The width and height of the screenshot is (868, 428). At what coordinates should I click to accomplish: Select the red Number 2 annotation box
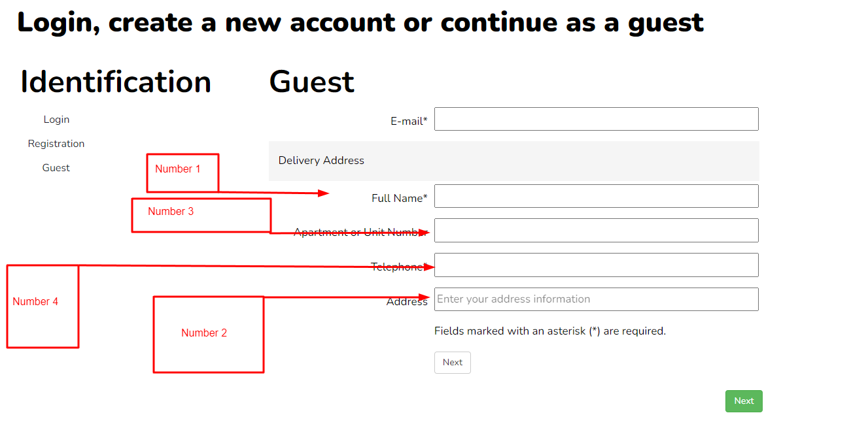[208, 335]
